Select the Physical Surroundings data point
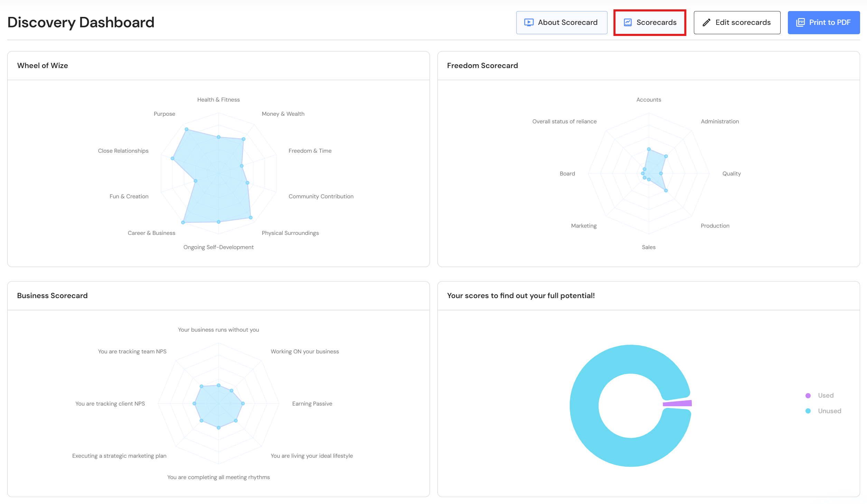 [251, 218]
